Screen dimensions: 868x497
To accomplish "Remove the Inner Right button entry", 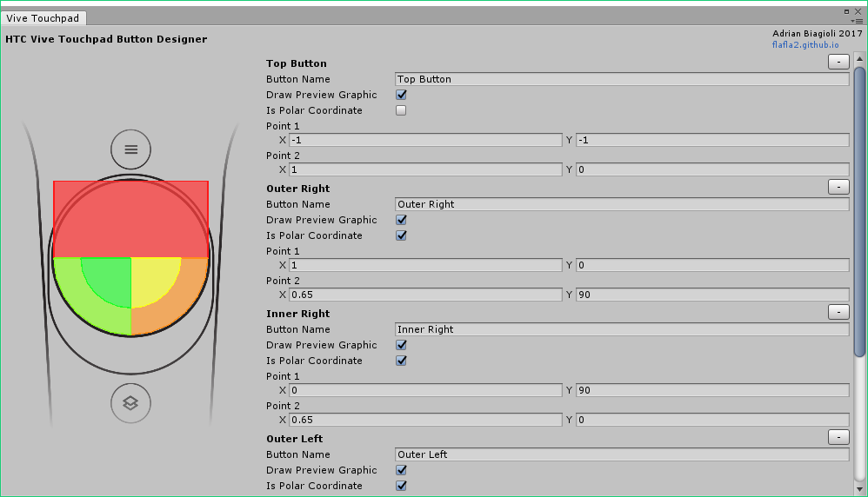I will click(x=838, y=312).
